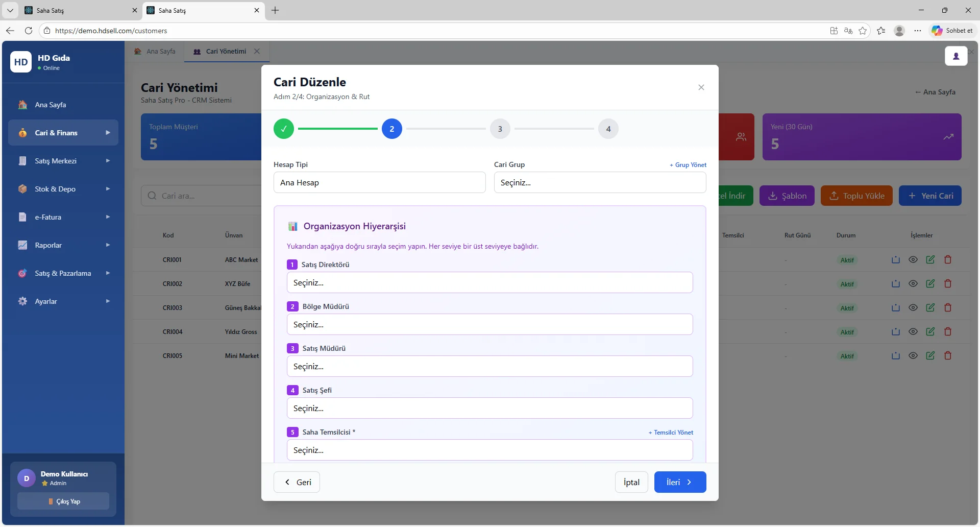Click the user profile icon at top right
Image resolution: width=980 pixels, height=527 pixels.
click(x=955, y=56)
